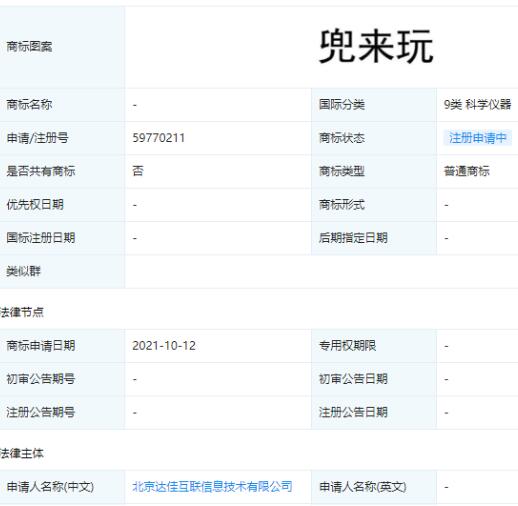Viewport: 518px width, 506px height.
Task: Click the 申请/注册号 label cell
Action: tap(62, 138)
